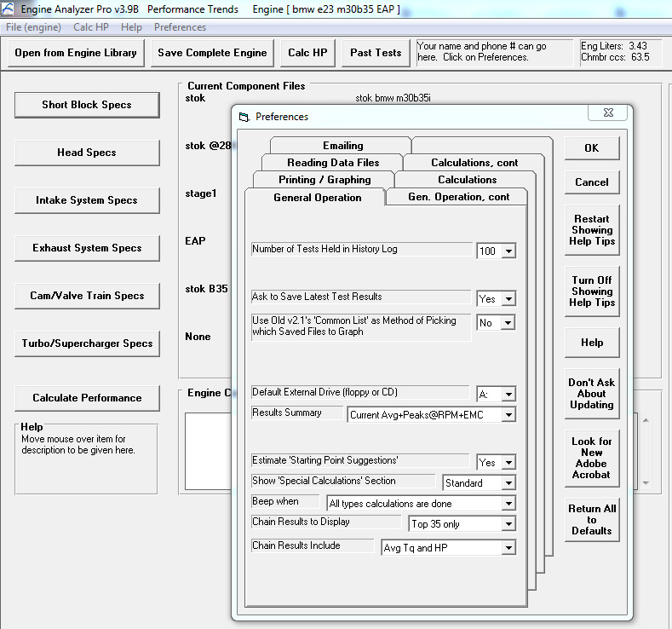This screenshot has height=629, width=672.
Task: Click the 'EAP' component file name
Action: pos(195,241)
